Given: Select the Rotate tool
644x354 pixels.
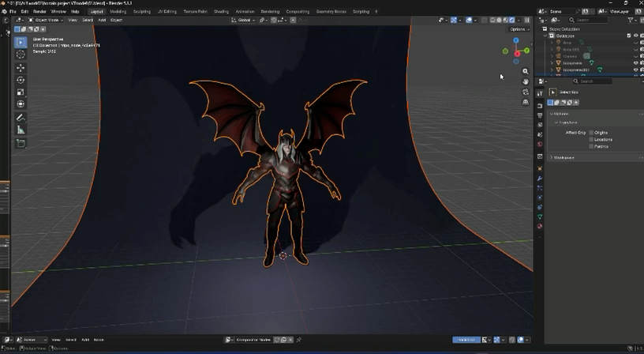Looking at the screenshot, I should (x=21, y=80).
